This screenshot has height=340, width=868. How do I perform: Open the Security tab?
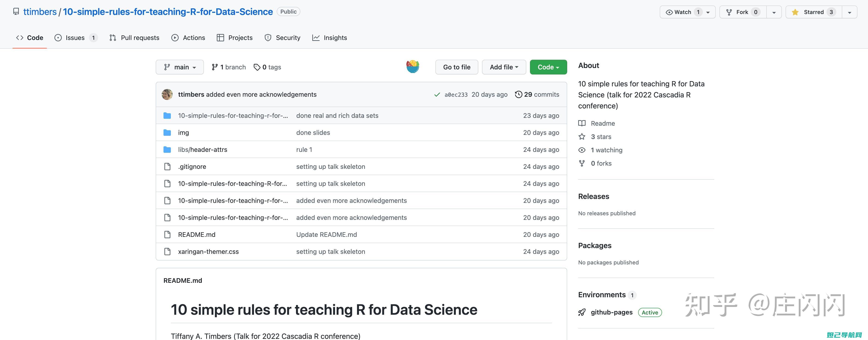(282, 38)
